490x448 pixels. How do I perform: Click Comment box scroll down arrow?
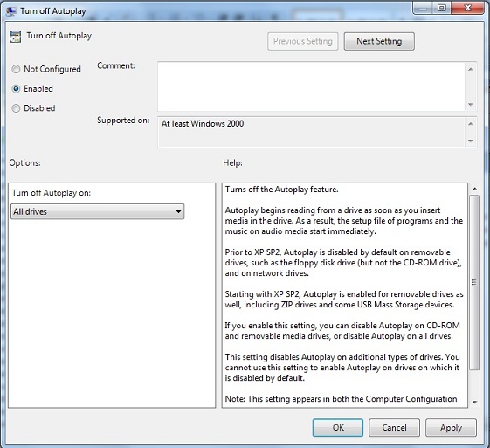[471, 104]
